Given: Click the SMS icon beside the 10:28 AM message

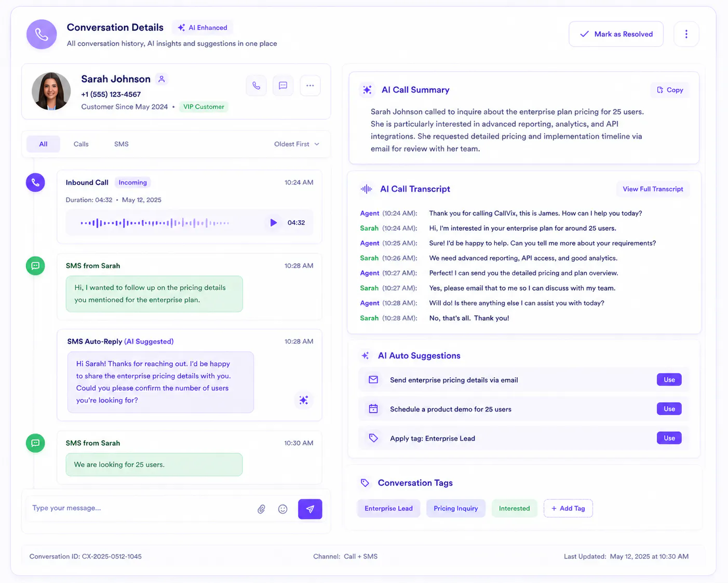Looking at the screenshot, I should click(35, 266).
